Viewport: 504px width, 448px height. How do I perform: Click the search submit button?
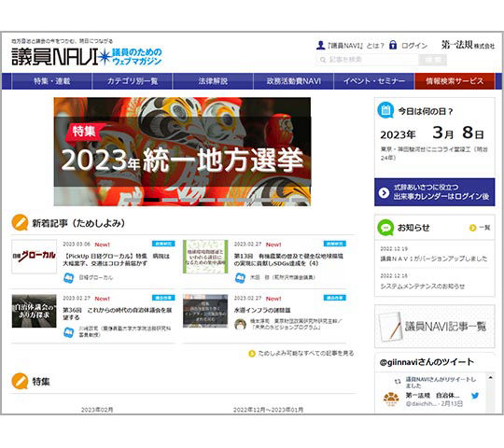[x=433, y=60]
